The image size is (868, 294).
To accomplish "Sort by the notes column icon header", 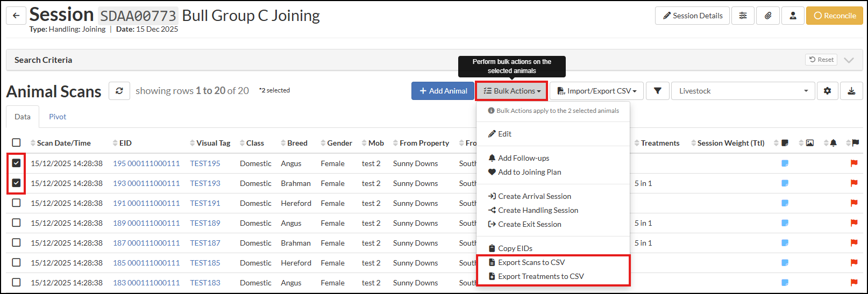I will (781, 143).
